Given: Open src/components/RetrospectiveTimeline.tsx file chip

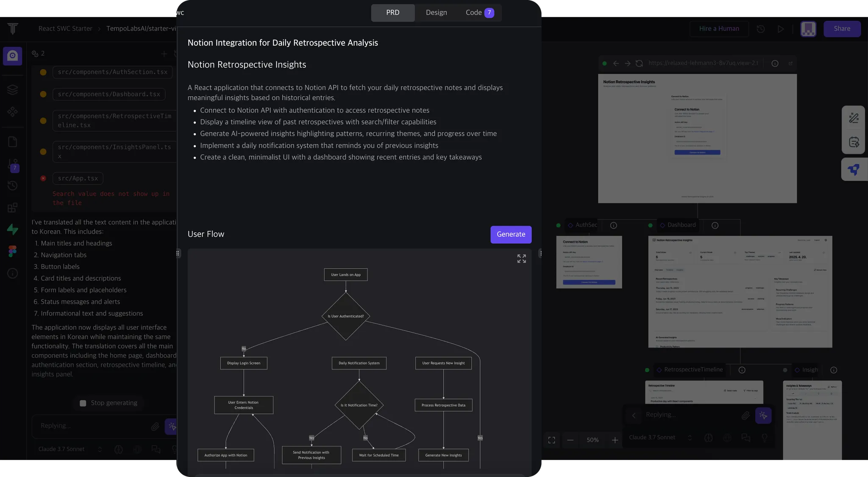Looking at the screenshot, I should pos(114,120).
